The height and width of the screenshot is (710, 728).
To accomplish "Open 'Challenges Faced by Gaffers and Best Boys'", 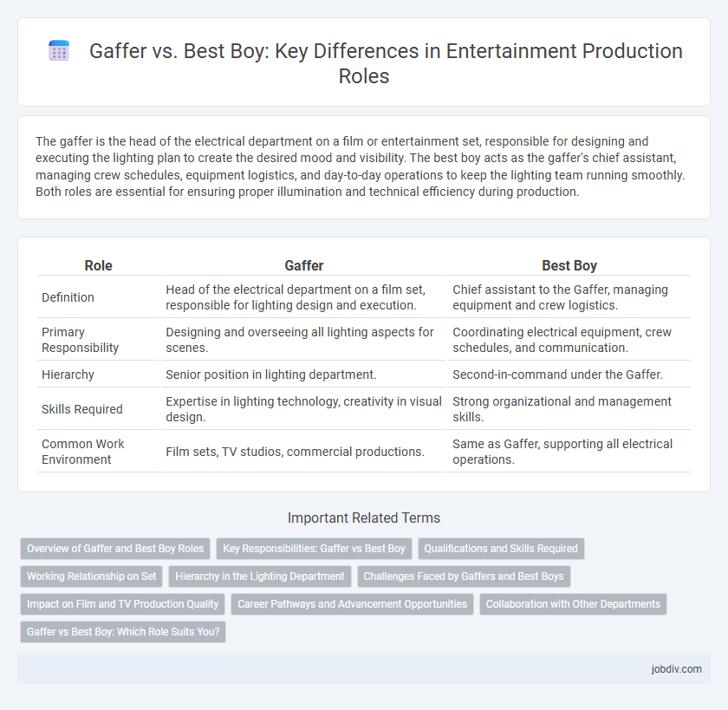I will (x=464, y=576).
